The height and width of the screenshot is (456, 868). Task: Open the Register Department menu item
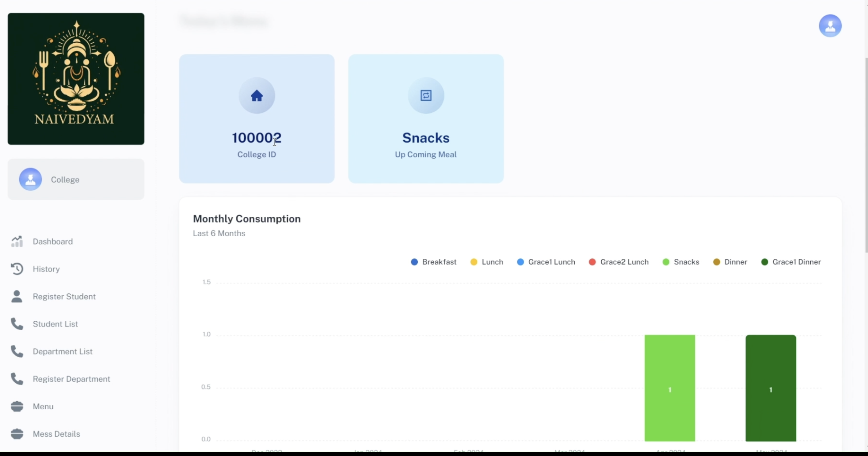coord(71,379)
